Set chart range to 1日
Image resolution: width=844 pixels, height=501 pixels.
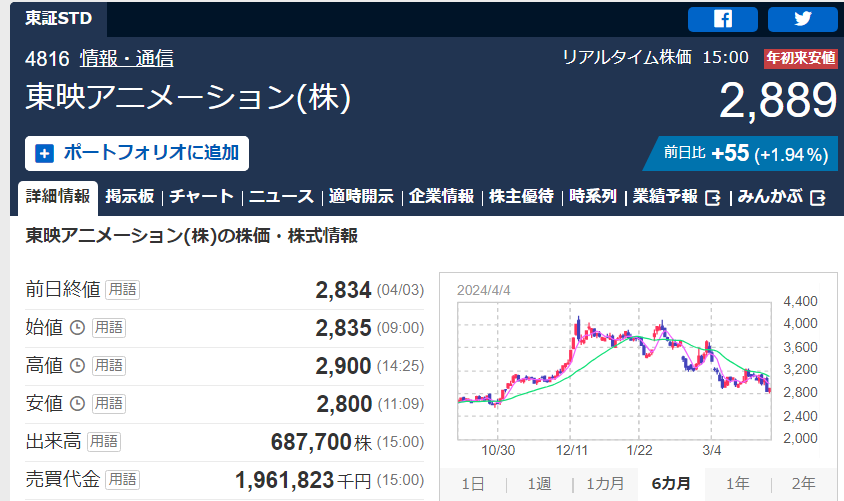click(x=473, y=484)
